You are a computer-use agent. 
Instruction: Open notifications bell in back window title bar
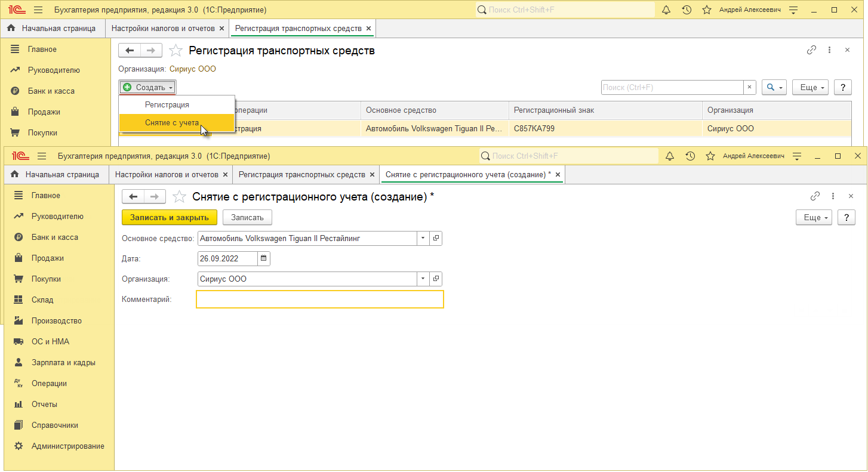coord(667,10)
